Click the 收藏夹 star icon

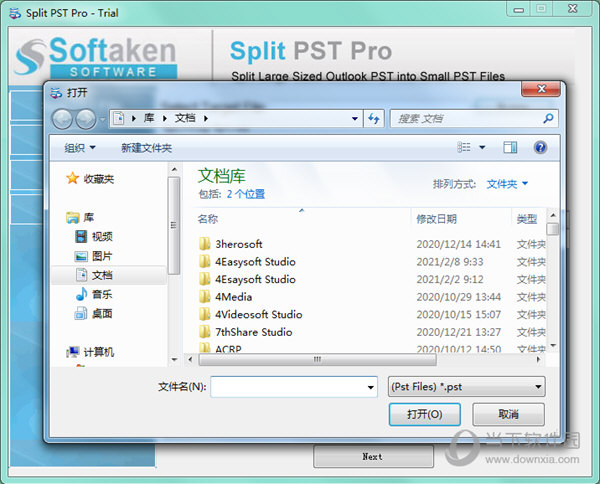tap(72, 178)
